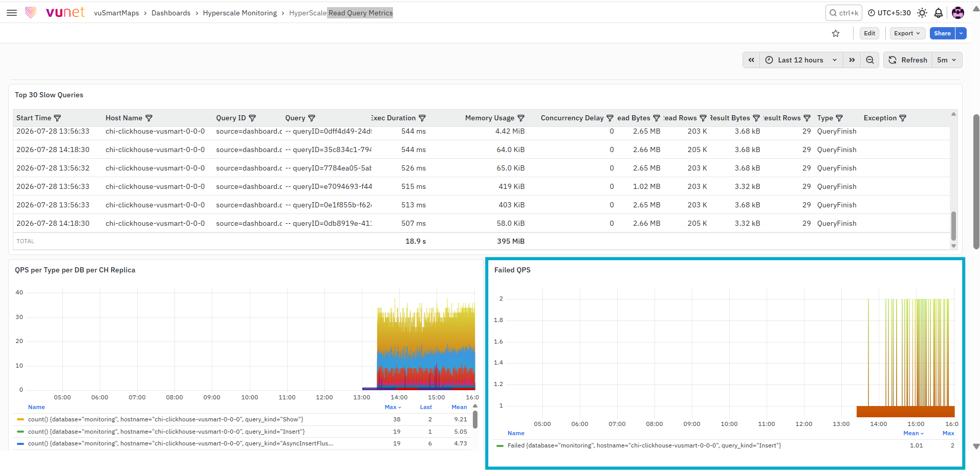Open the hamburger navigation menu
This screenshot has height=470, width=980.
point(12,13)
